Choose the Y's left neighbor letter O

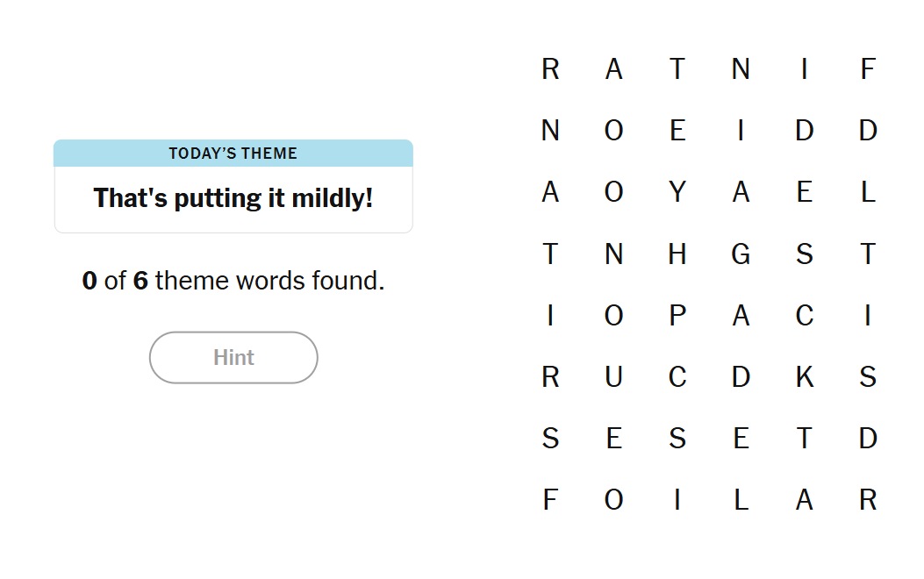[x=613, y=192]
